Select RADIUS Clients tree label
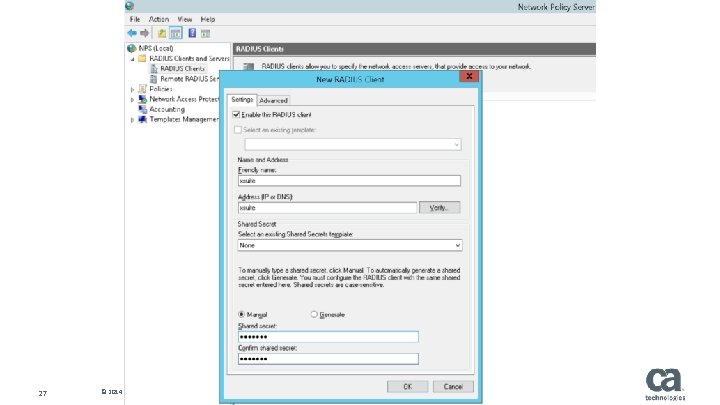This screenshot has width=720, height=405. pos(182,68)
